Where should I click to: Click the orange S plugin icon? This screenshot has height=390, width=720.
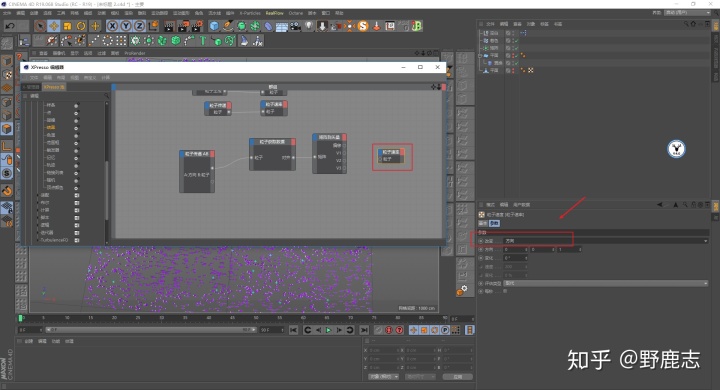pos(363,26)
